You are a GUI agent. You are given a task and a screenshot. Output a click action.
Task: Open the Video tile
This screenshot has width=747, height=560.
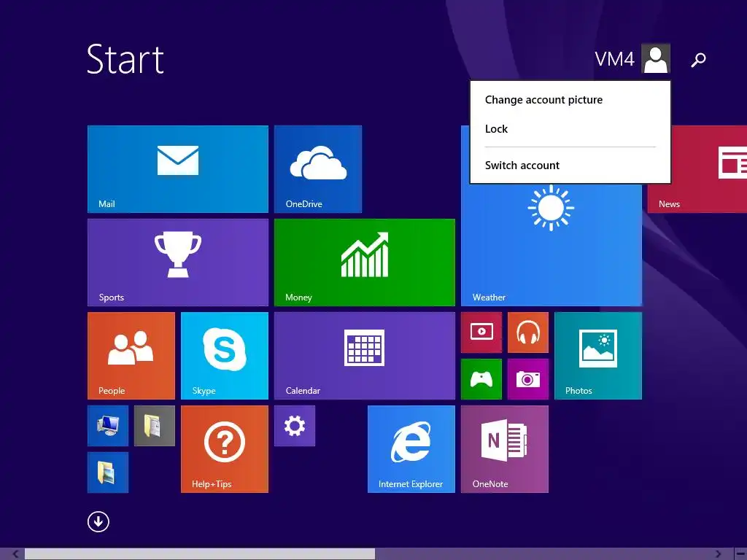pos(481,332)
